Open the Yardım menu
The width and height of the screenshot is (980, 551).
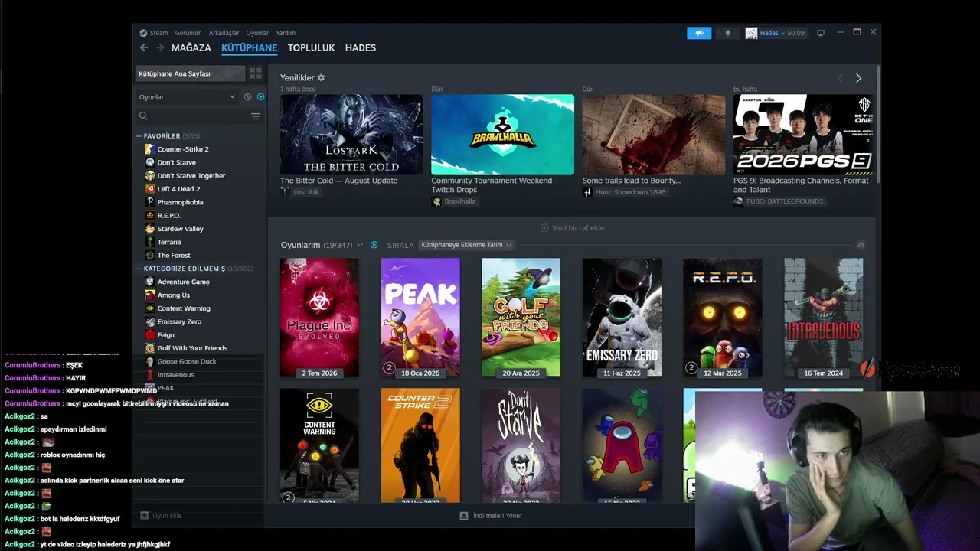[286, 33]
